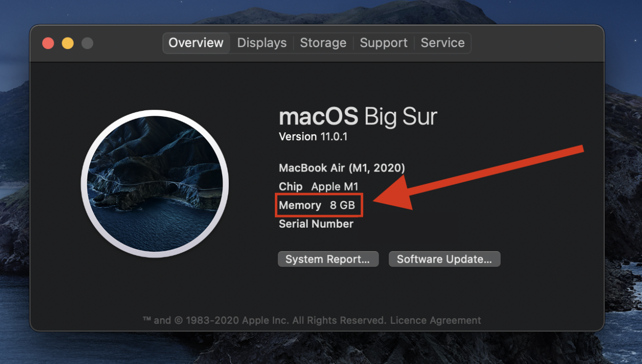Image resolution: width=642 pixels, height=364 pixels.
Task: Minimize the window using the yellow button
Action: [68, 44]
